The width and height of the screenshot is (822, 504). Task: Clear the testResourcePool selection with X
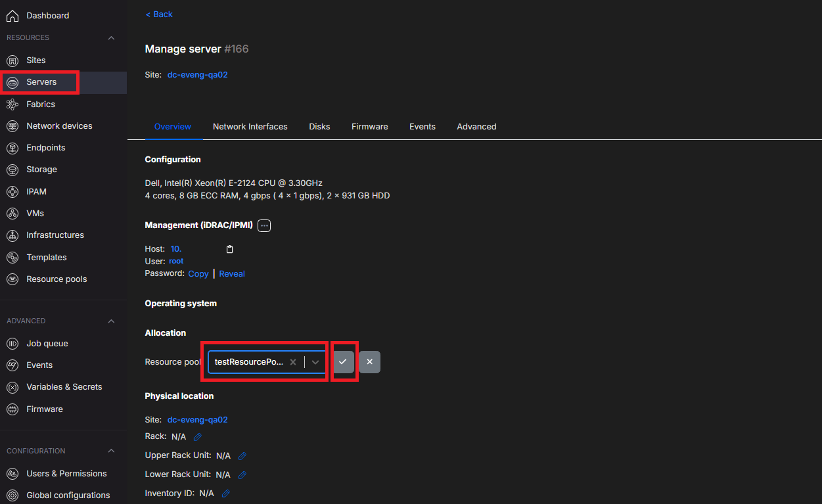point(293,362)
